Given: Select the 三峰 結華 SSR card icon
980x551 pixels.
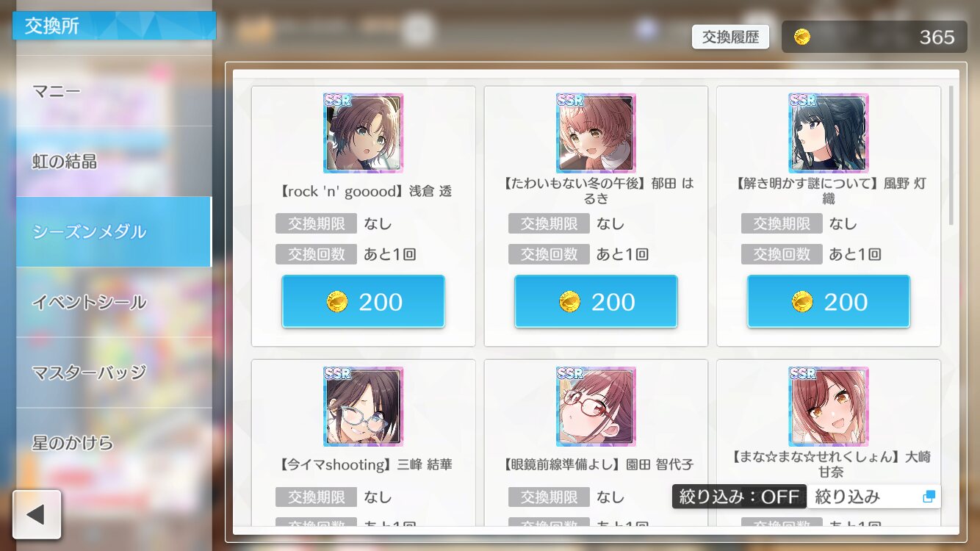Looking at the screenshot, I should tap(363, 406).
